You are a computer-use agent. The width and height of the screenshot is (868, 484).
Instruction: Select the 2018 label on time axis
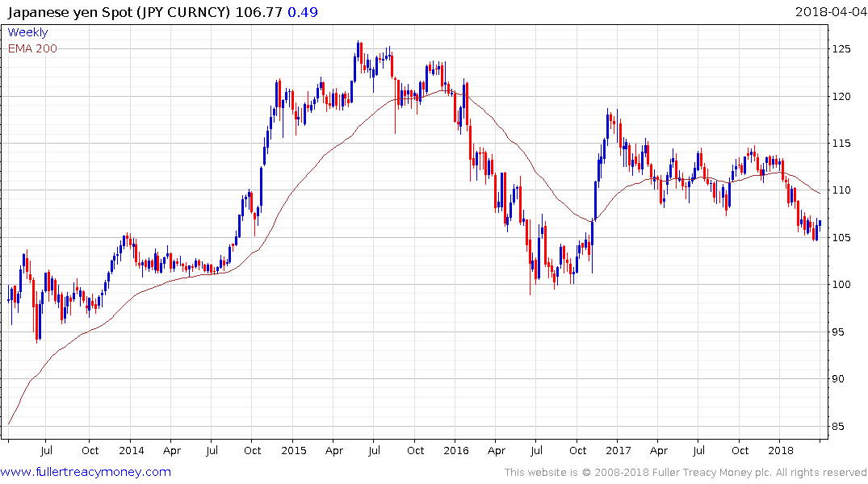781,450
